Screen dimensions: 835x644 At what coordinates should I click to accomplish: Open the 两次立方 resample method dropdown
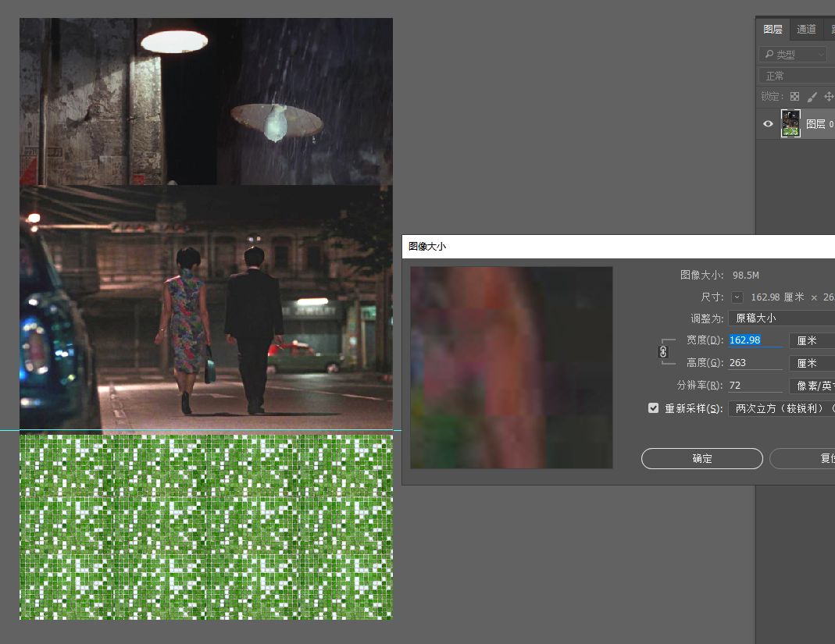click(782, 408)
